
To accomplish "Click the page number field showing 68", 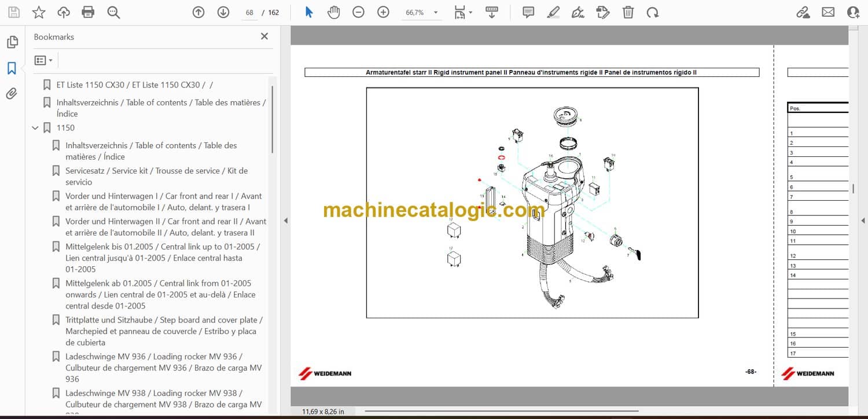I will (249, 12).
